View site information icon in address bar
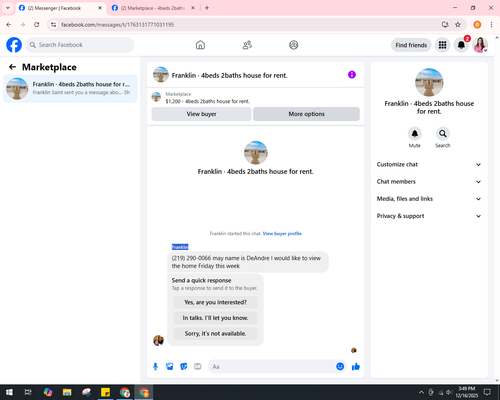Screen dimensions: 500x400 tap(53, 25)
